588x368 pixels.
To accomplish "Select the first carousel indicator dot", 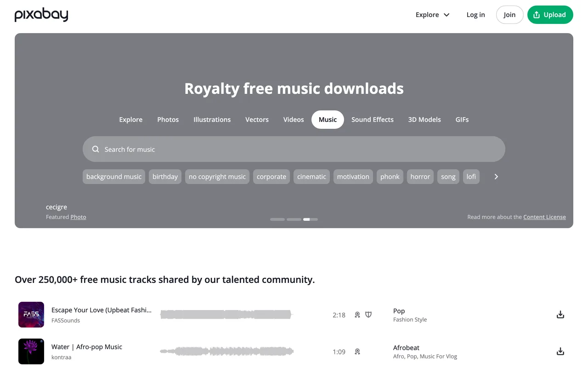I will tap(277, 219).
